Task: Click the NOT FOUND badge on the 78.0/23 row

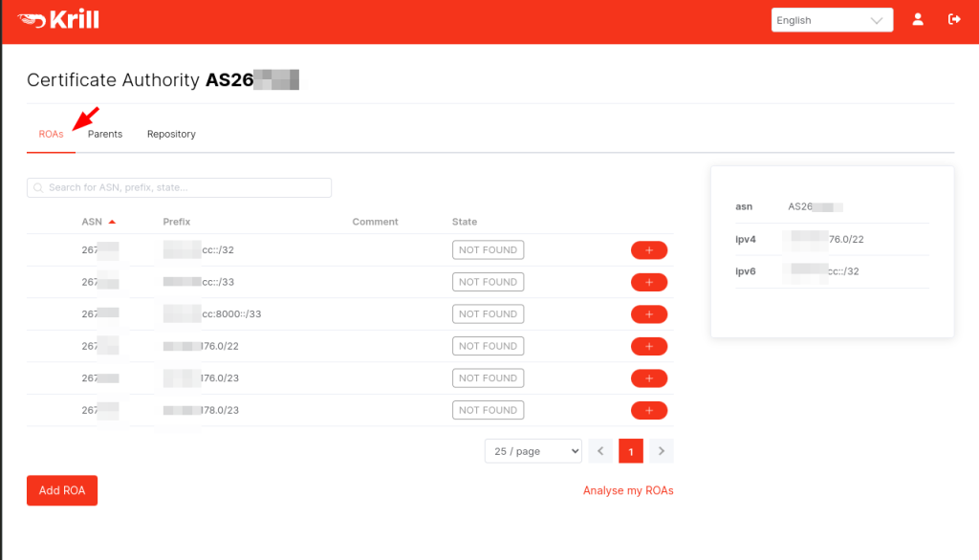Action: click(x=488, y=409)
